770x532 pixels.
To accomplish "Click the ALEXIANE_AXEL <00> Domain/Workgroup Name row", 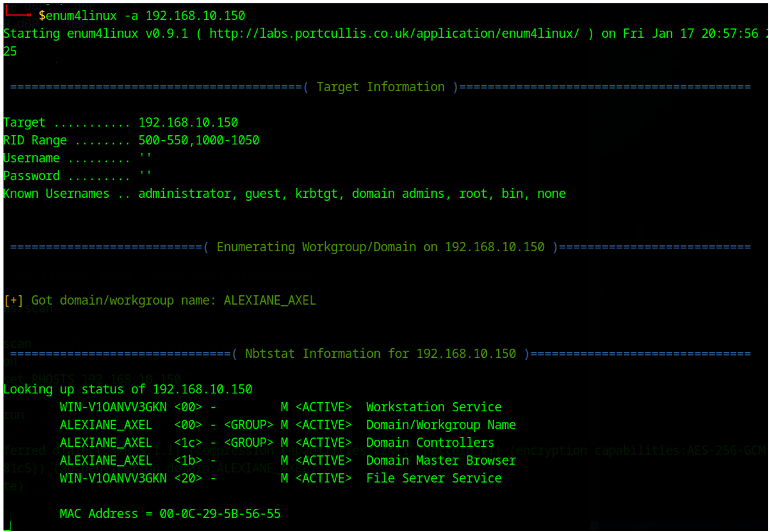I will pos(287,425).
